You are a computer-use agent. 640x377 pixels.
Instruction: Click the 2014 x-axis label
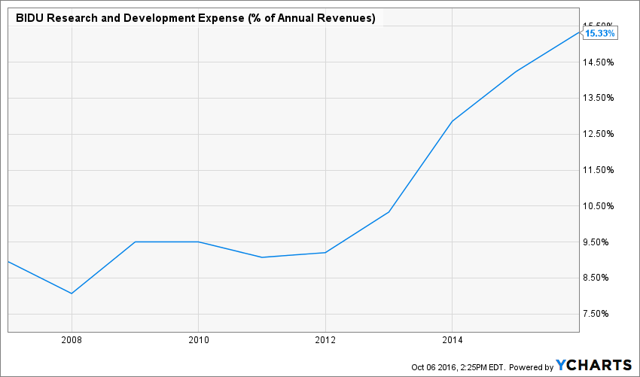[x=452, y=340]
